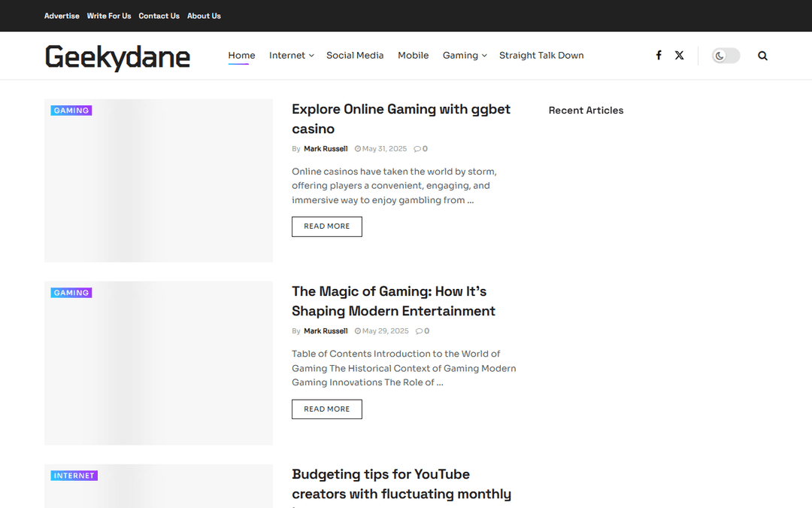Click excerpt 'Table of Contents Introduction to the World'

404,368
